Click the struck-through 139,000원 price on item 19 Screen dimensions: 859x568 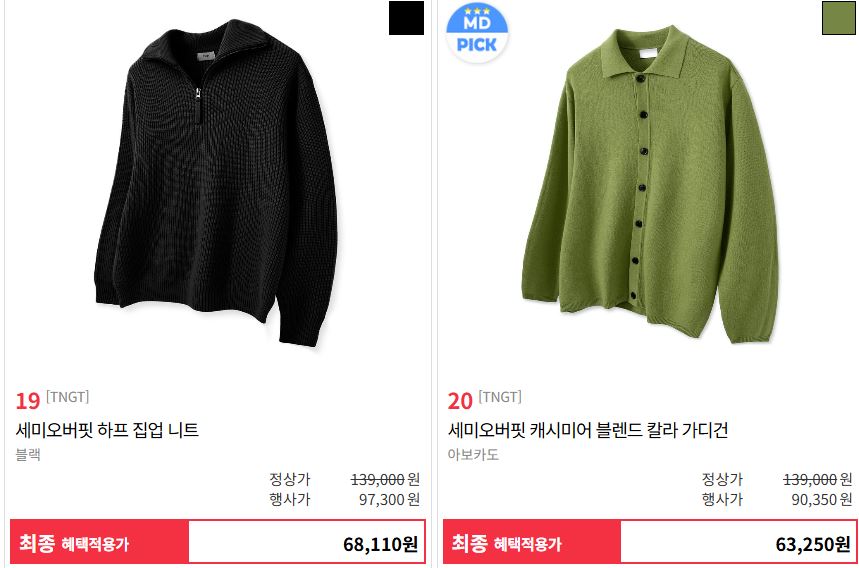[385, 480]
